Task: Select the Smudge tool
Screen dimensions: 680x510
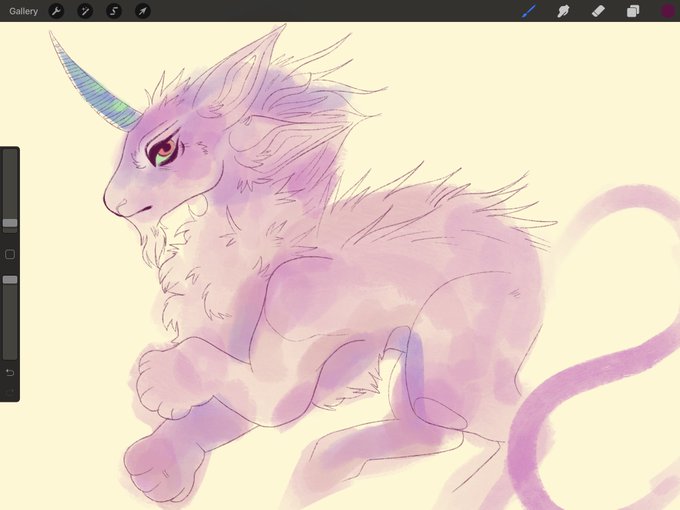Action: pyautogui.click(x=563, y=11)
